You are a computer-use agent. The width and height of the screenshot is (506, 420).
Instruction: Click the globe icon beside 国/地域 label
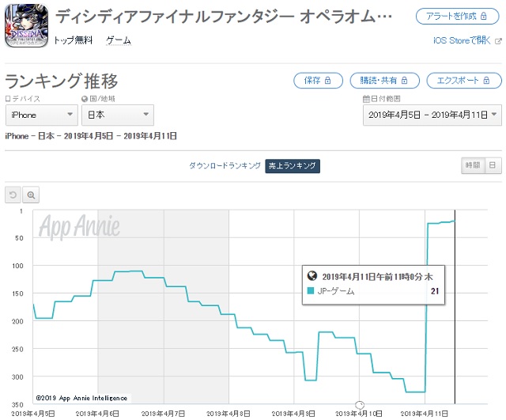[85, 99]
